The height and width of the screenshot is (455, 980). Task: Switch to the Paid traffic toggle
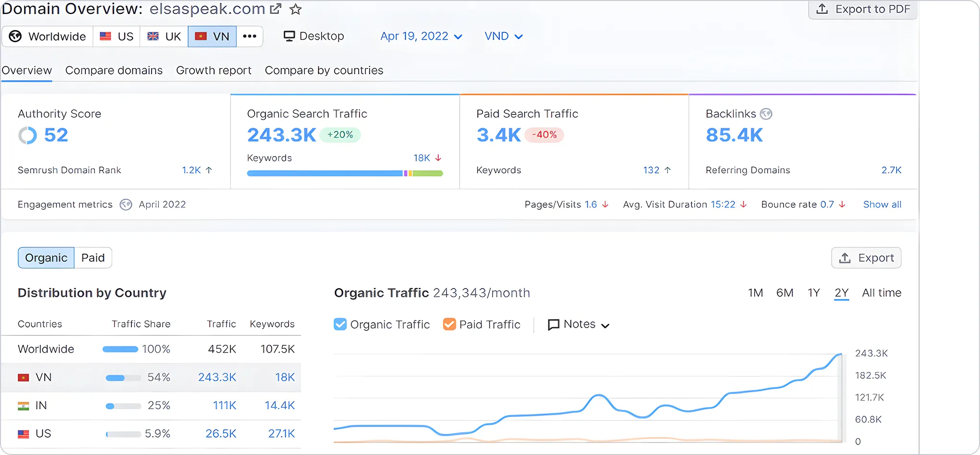click(93, 258)
